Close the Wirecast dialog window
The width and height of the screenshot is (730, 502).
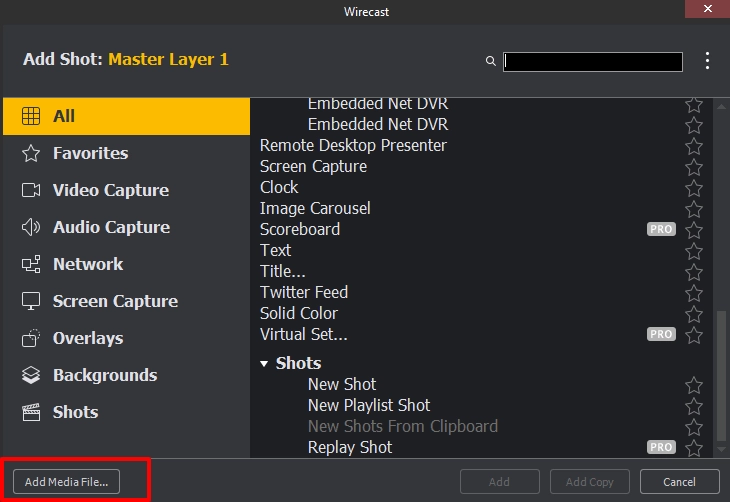[707, 9]
